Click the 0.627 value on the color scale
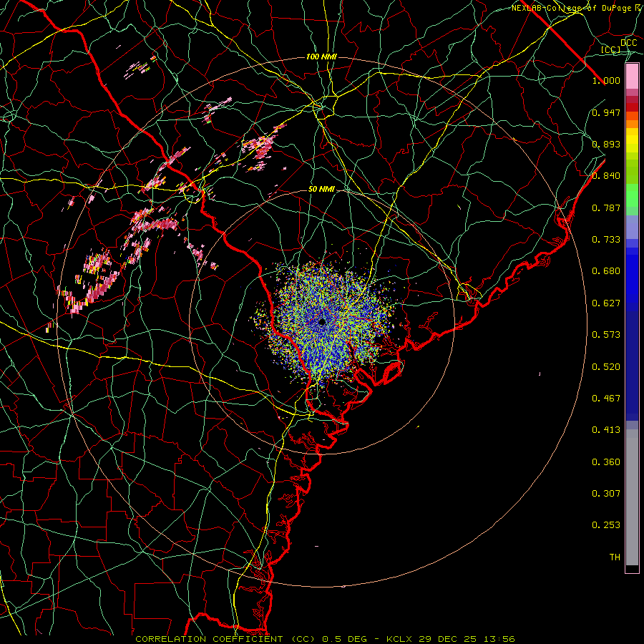Image resolution: width=644 pixels, height=644 pixels. pos(606,303)
